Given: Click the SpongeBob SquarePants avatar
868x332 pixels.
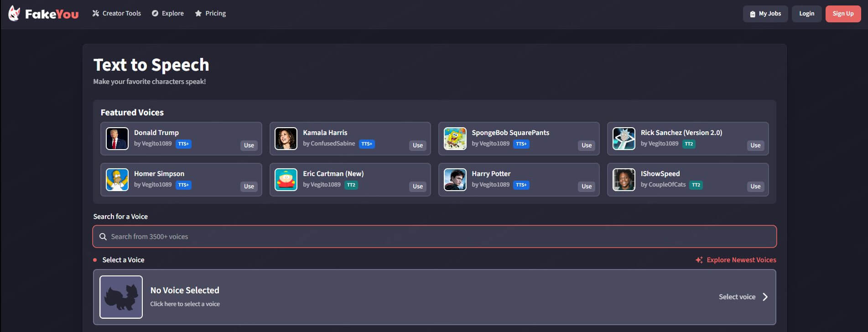Looking at the screenshot, I should coord(455,139).
